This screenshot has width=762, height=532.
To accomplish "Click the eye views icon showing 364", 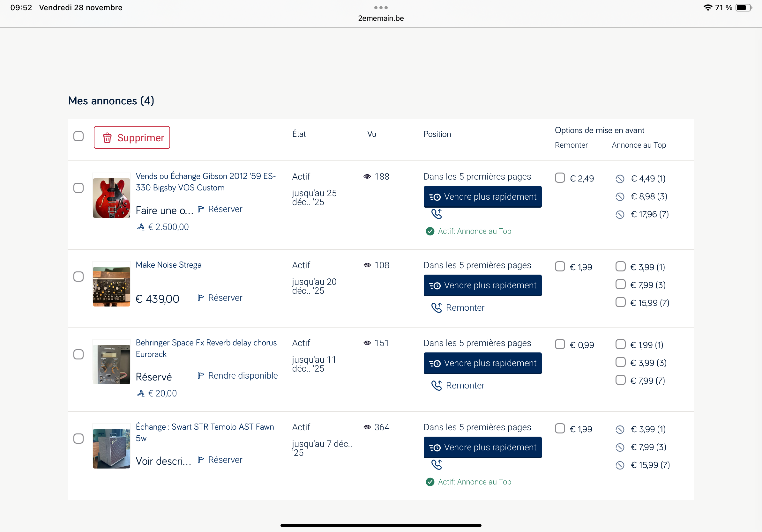I will coord(367,427).
